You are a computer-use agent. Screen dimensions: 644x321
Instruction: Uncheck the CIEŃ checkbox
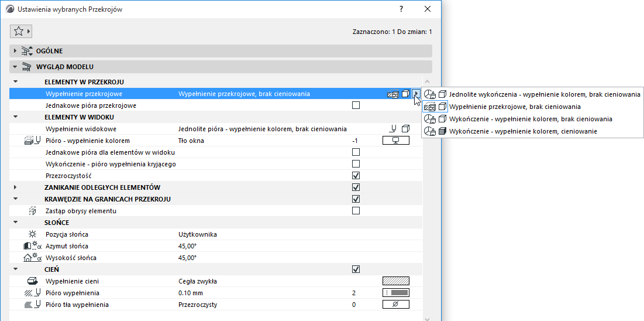point(356,269)
